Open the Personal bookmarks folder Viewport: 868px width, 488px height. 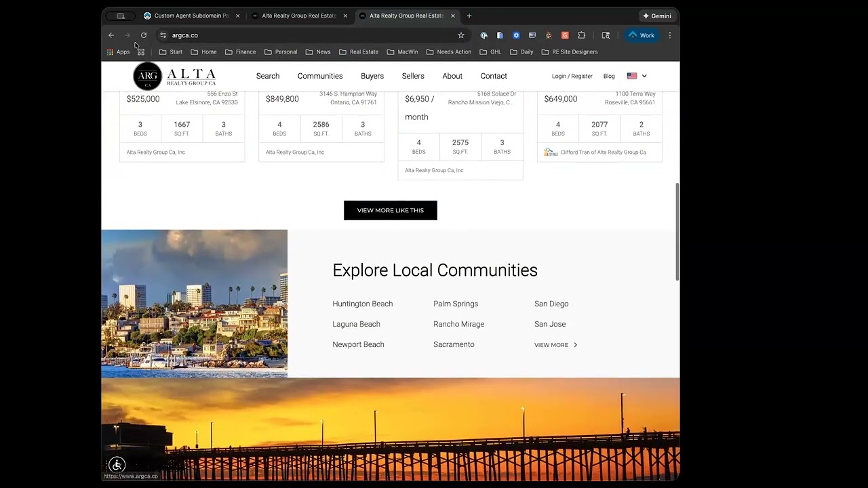(281, 52)
